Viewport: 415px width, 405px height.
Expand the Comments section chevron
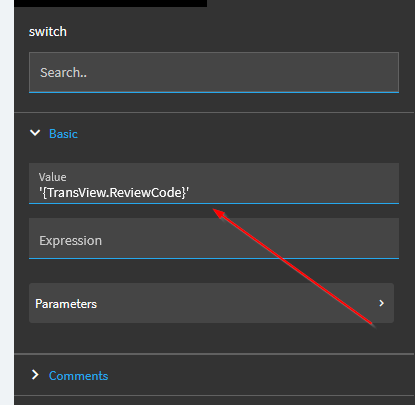[x=35, y=375]
